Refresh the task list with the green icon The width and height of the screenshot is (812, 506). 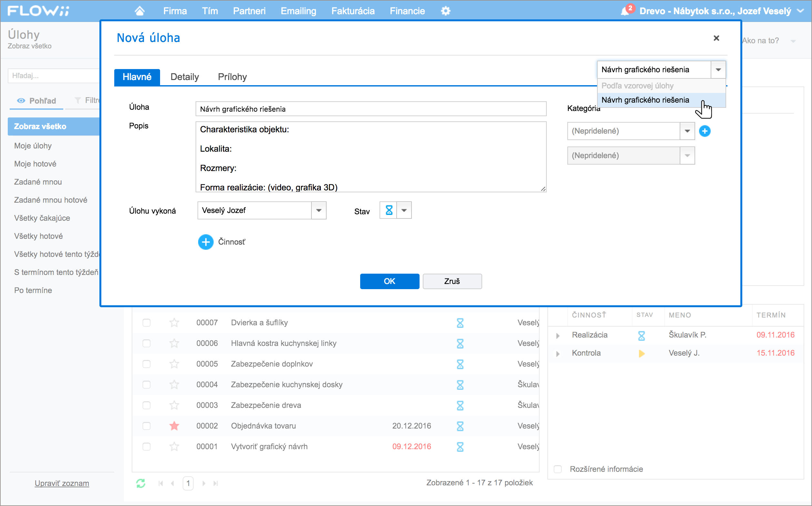click(x=141, y=483)
